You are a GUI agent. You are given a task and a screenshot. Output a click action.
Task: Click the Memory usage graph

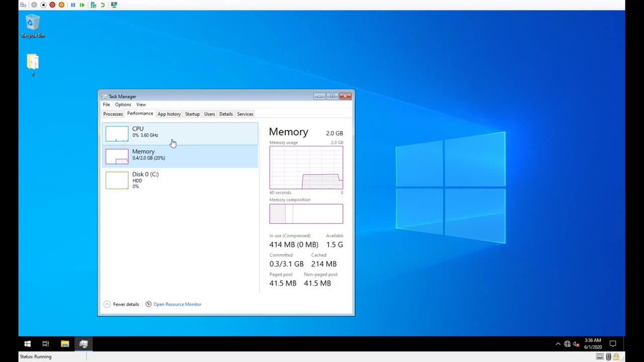[306, 168]
